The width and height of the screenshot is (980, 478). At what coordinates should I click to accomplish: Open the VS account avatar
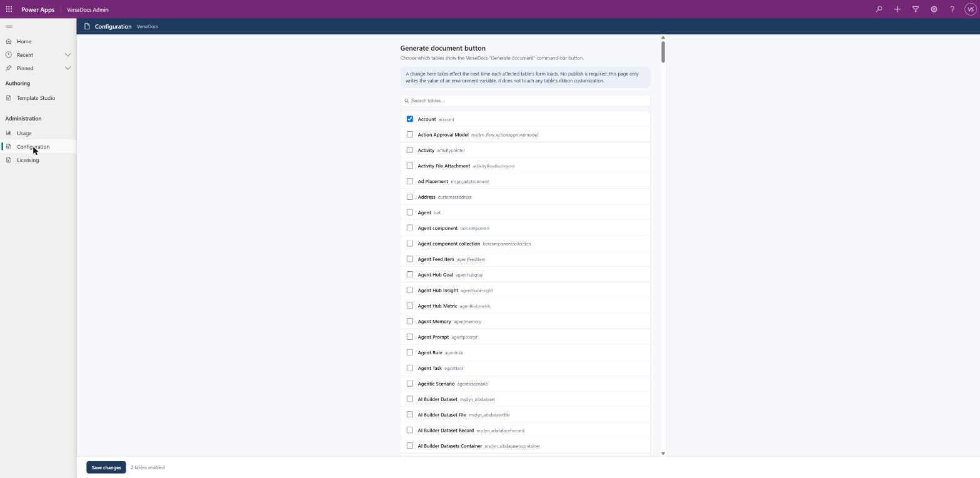(971, 9)
